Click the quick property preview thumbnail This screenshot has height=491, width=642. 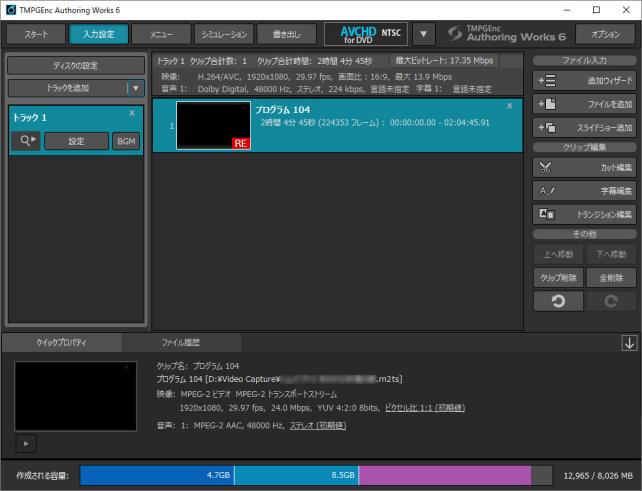click(x=75, y=396)
